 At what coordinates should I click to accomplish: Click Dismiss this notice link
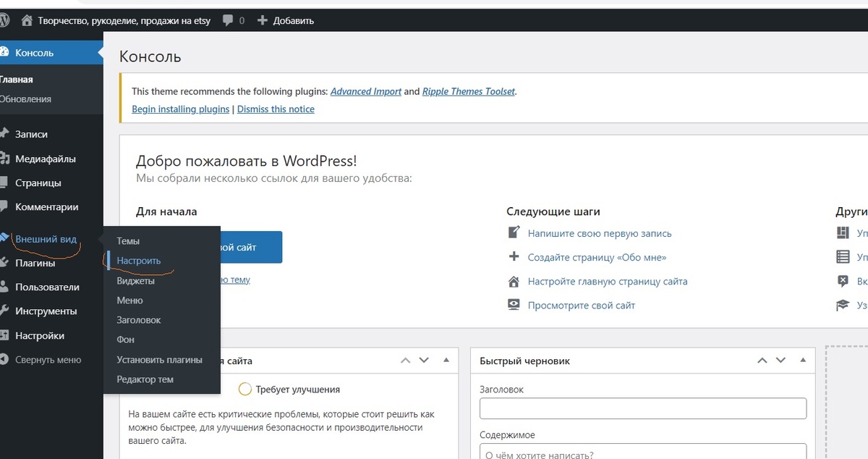point(276,109)
